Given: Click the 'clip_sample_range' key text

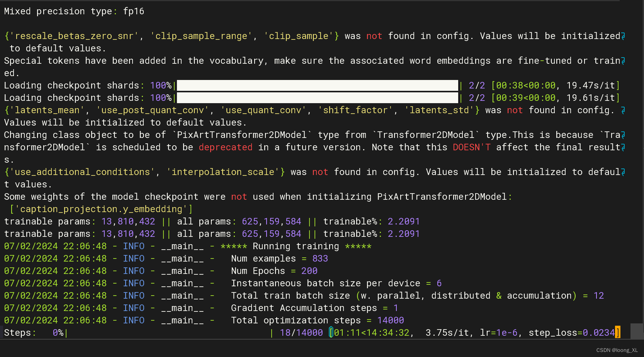Looking at the screenshot, I should pyautogui.click(x=201, y=36).
